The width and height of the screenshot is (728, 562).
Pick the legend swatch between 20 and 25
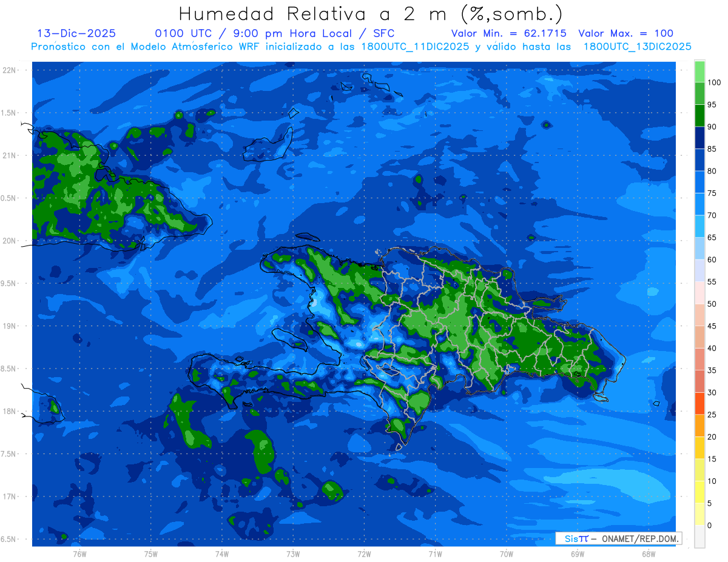[x=699, y=426]
